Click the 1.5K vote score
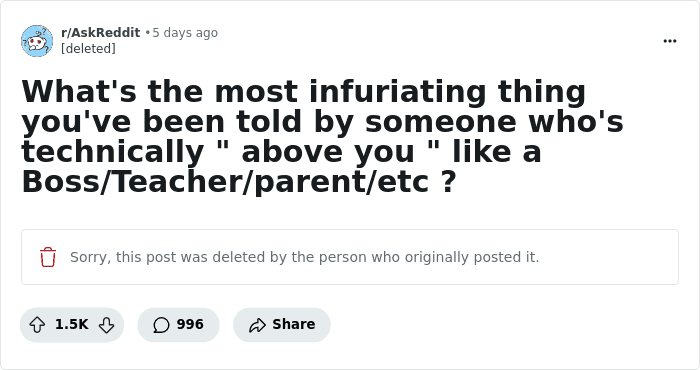This screenshot has width=700, height=370. point(71,324)
